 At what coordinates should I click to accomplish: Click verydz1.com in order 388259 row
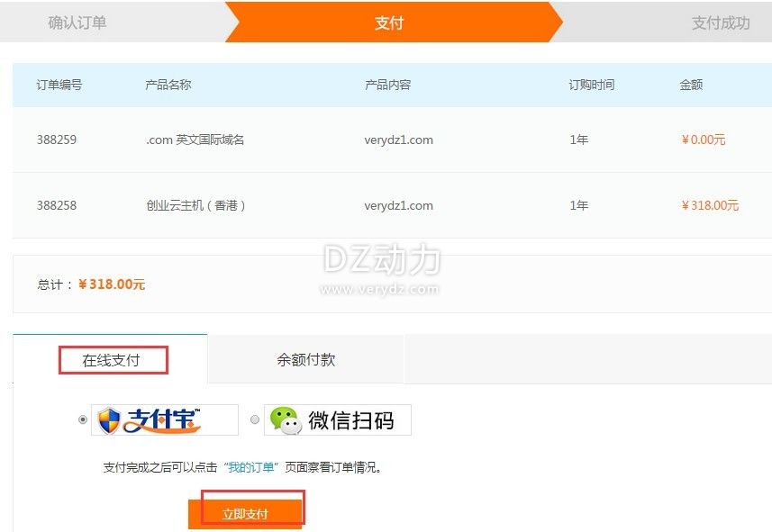399,140
